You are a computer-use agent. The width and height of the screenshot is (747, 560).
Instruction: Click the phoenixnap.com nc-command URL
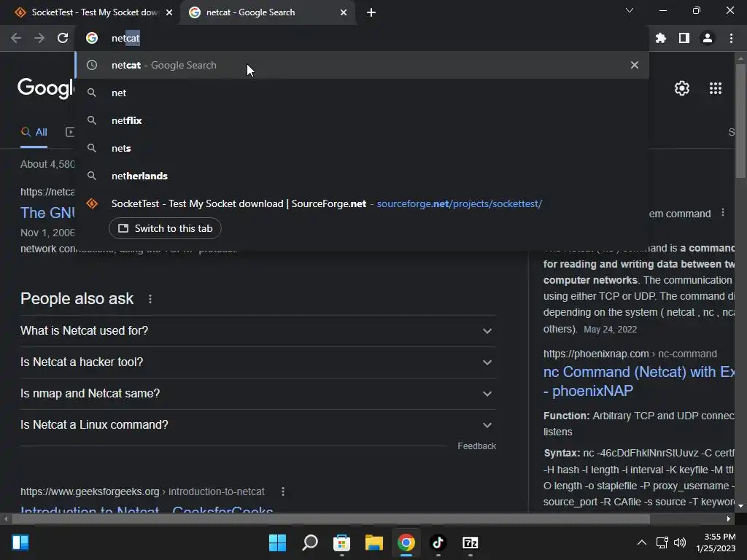pos(630,354)
